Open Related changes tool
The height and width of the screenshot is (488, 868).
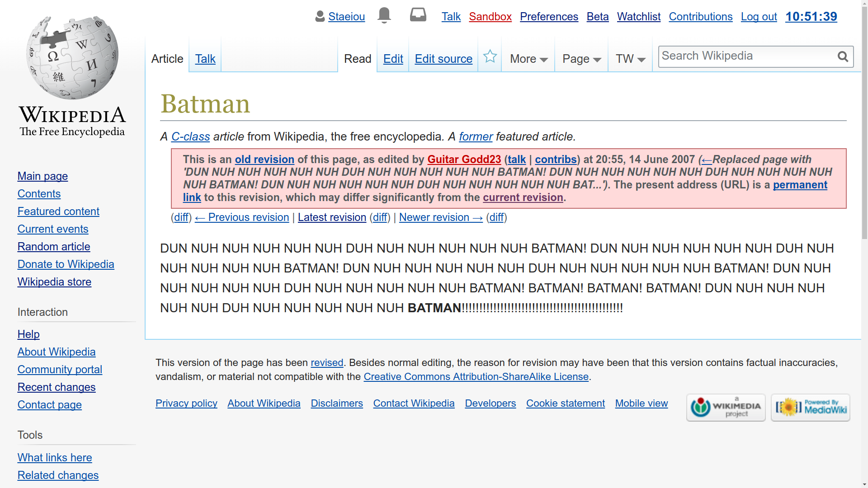click(58, 475)
